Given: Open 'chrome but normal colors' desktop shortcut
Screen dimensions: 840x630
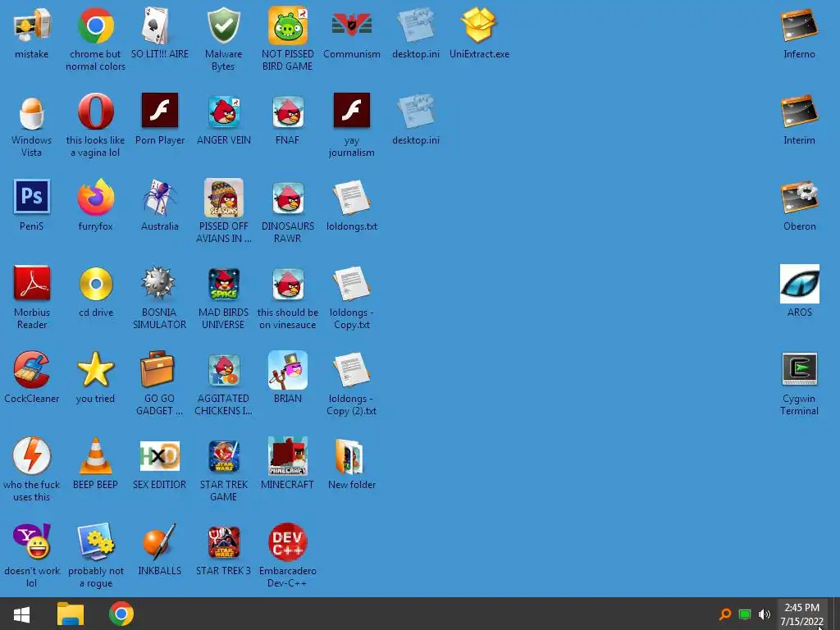Looking at the screenshot, I should 95,25.
